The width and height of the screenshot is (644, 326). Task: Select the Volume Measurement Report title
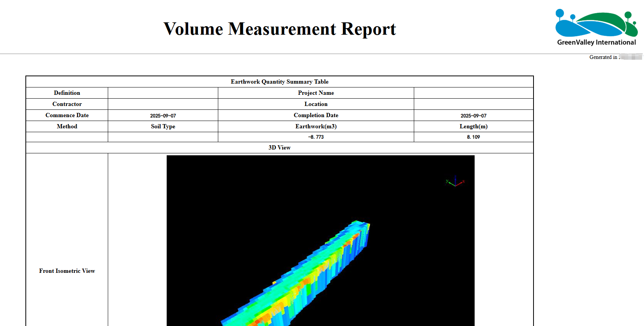pos(279,29)
